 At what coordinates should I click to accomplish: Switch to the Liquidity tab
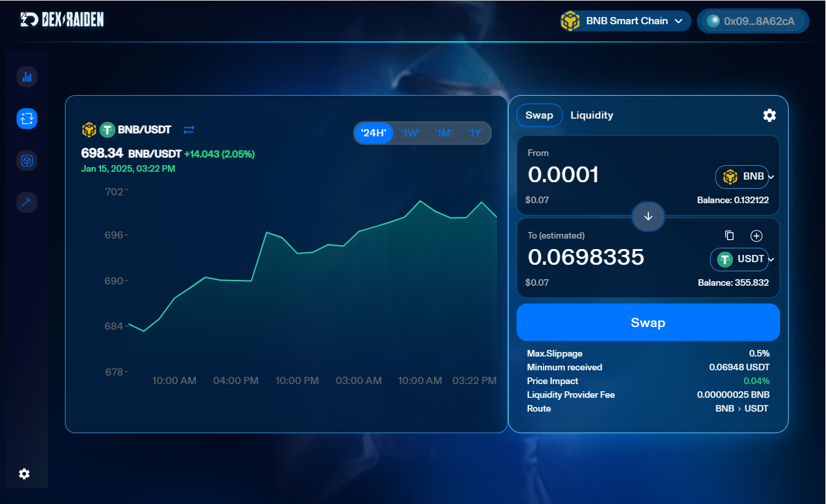[x=591, y=115]
